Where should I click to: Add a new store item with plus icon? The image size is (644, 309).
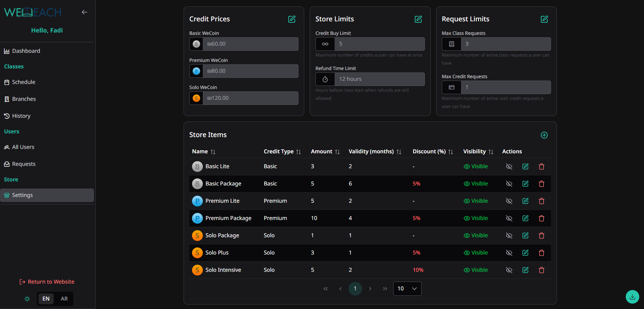click(544, 135)
